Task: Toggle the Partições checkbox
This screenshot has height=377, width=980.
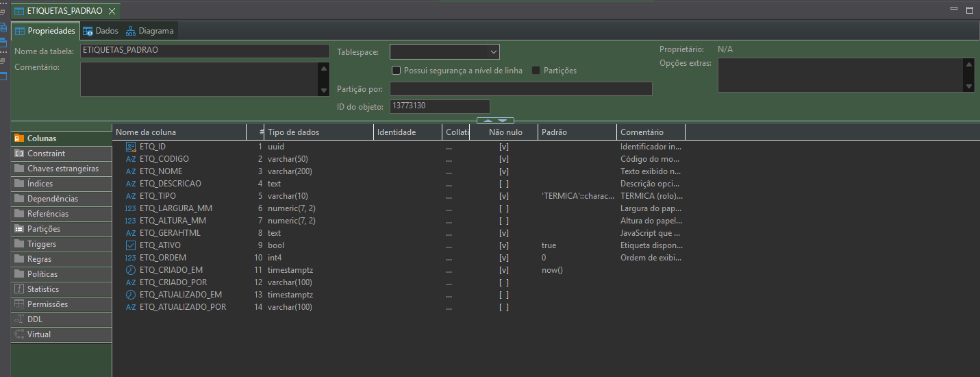Action: (536, 71)
